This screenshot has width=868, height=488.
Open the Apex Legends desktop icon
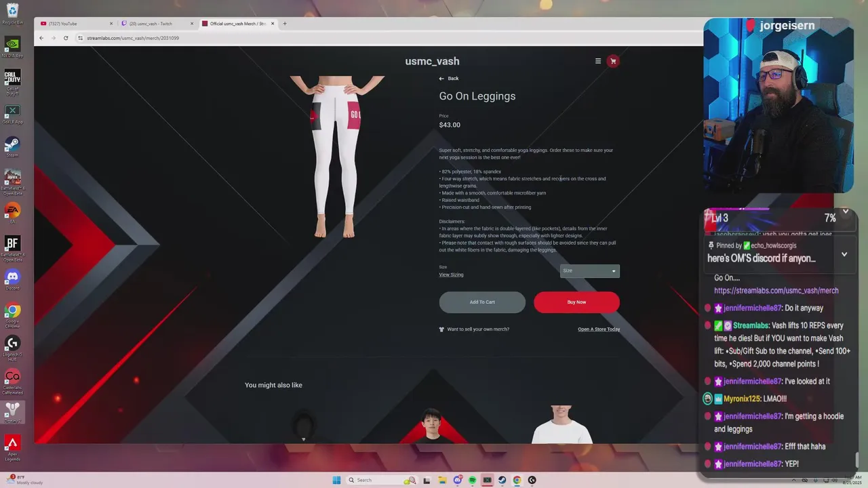[x=12, y=447]
